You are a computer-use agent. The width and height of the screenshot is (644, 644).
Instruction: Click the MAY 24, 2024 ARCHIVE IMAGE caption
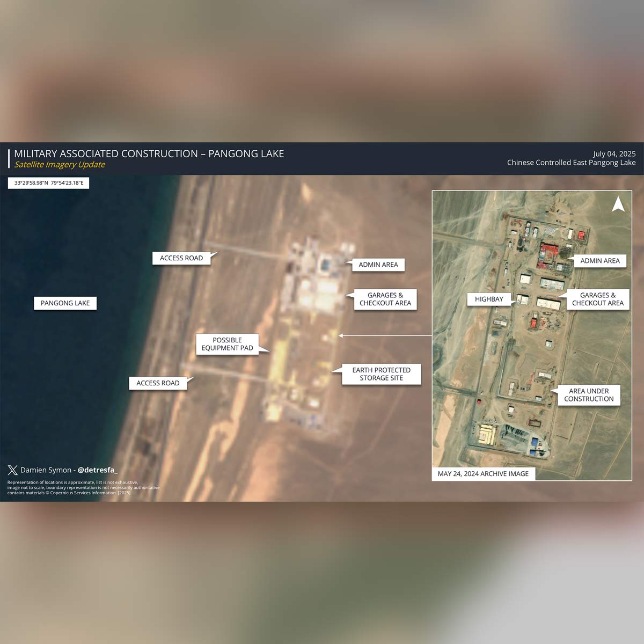point(483,474)
